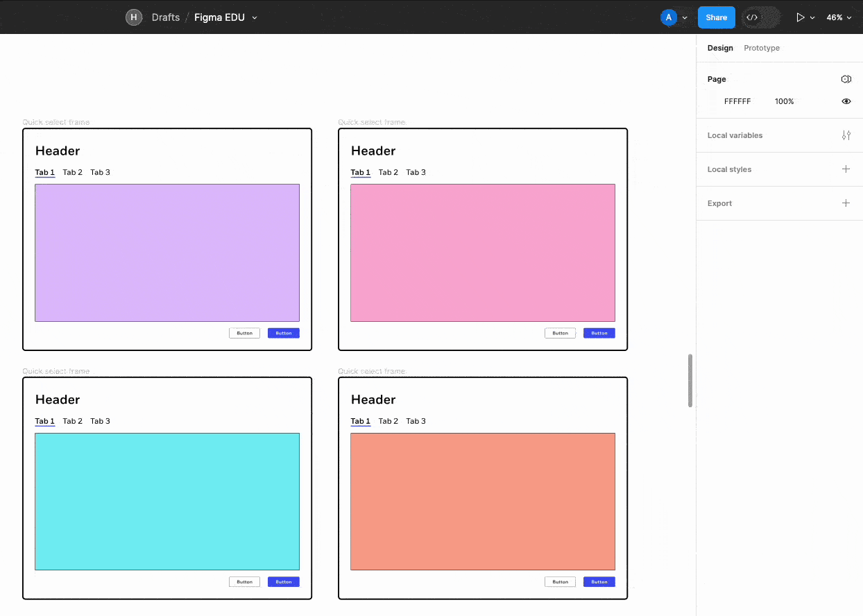Click the H team avatar icon
The height and width of the screenshot is (616, 863).
[134, 17]
